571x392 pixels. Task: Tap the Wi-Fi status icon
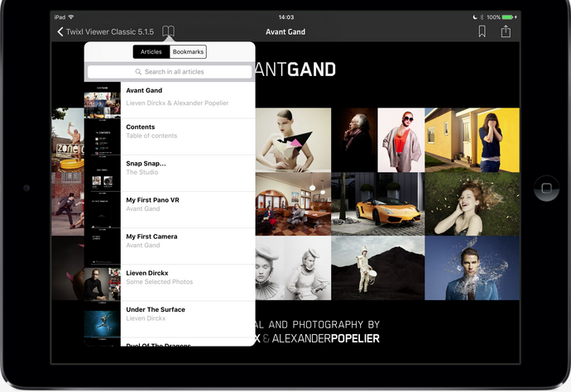(x=71, y=17)
